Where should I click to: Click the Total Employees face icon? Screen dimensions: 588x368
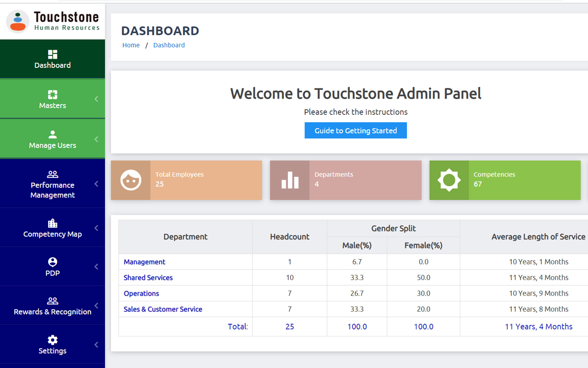131,180
